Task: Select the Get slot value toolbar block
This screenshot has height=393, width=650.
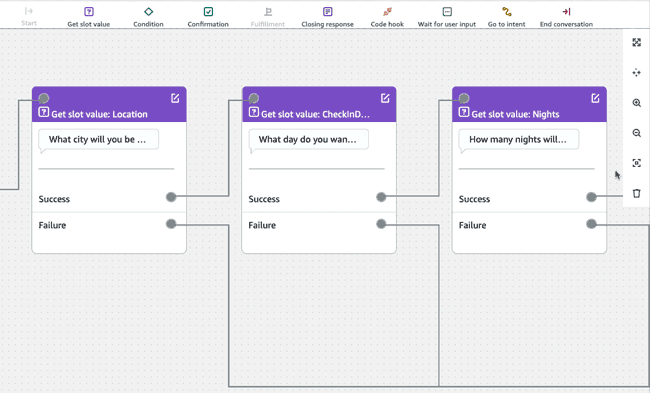Action: click(89, 17)
